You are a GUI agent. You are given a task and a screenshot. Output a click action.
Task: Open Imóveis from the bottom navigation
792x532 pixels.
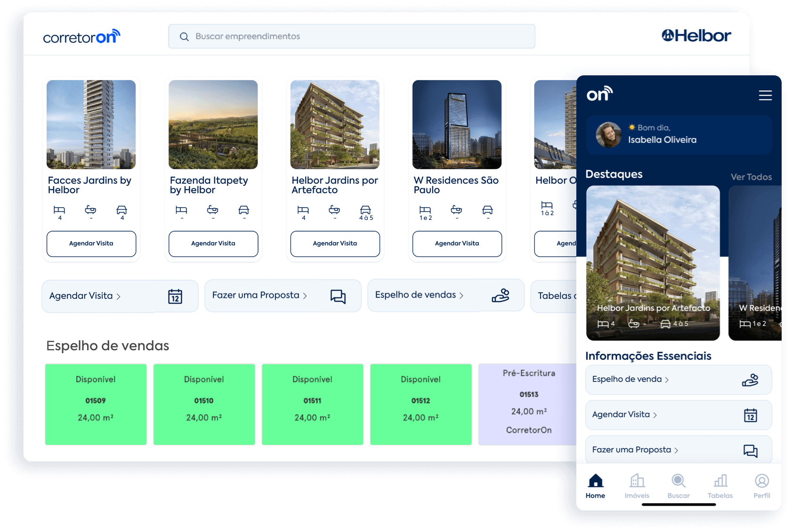coord(637,486)
